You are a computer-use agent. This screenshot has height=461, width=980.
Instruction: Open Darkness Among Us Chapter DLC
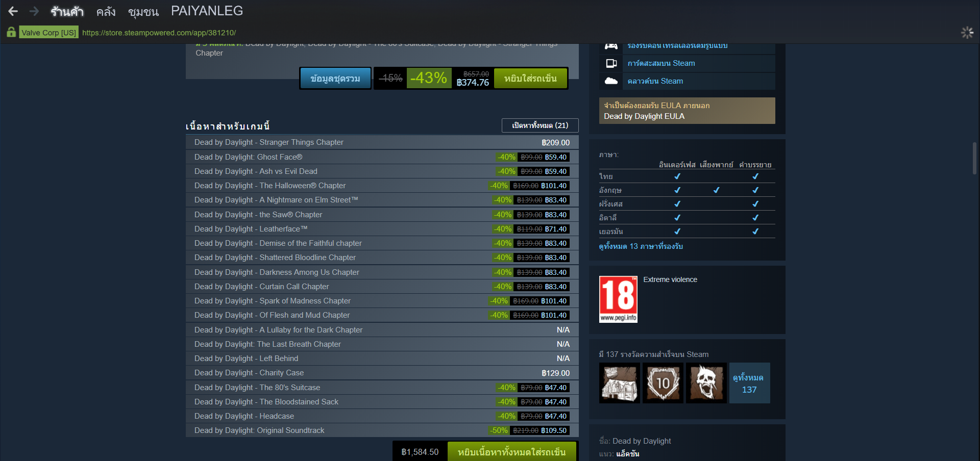(382, 272)
